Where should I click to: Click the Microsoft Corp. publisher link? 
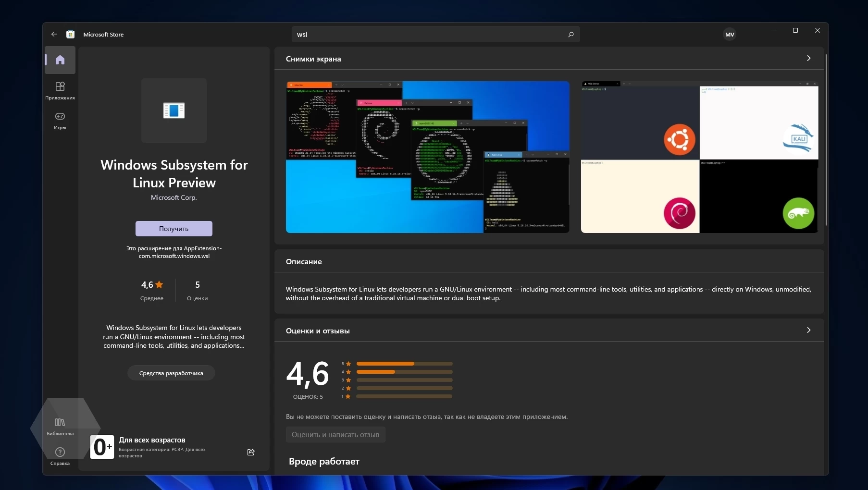tap(174, 197)
